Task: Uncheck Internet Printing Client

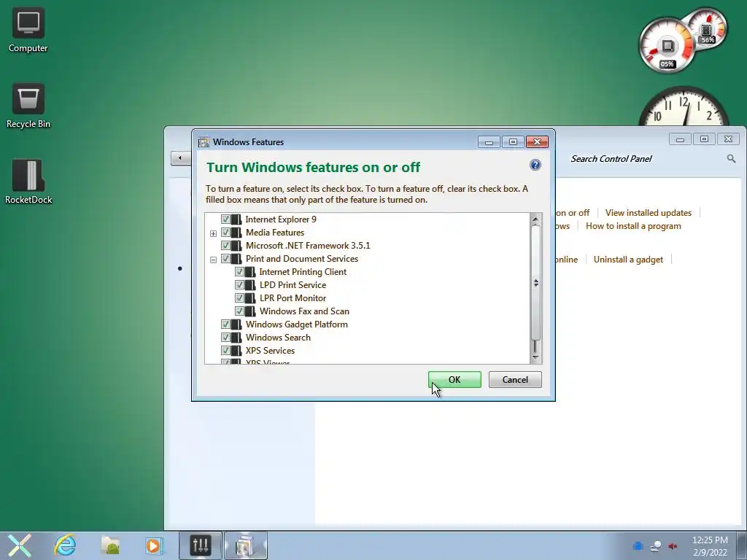Action: point(239,272)
